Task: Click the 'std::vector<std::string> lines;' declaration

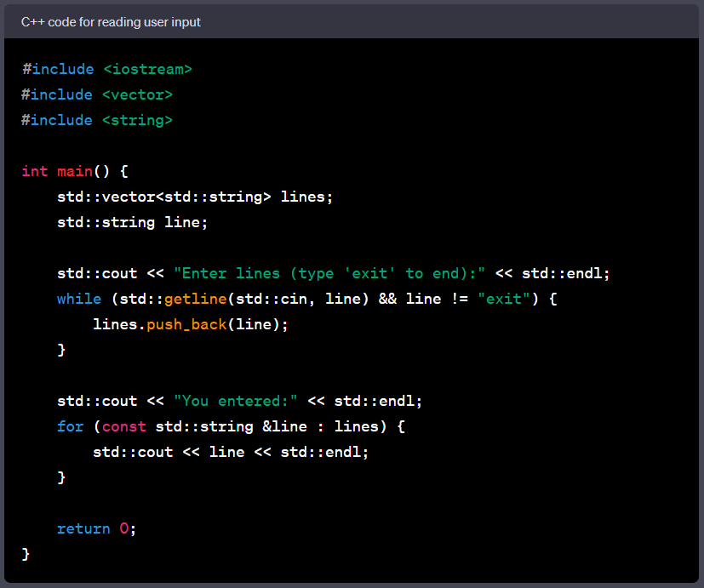Action: pos(194,197)
